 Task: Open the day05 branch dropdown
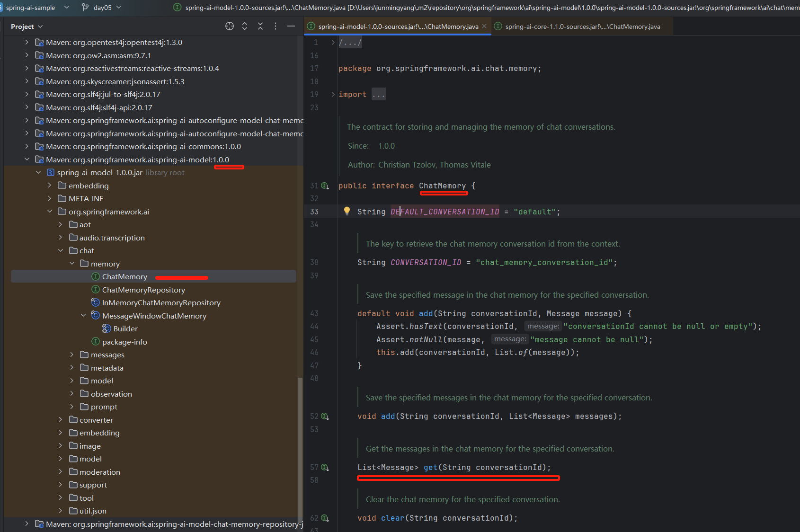point(102,8)
